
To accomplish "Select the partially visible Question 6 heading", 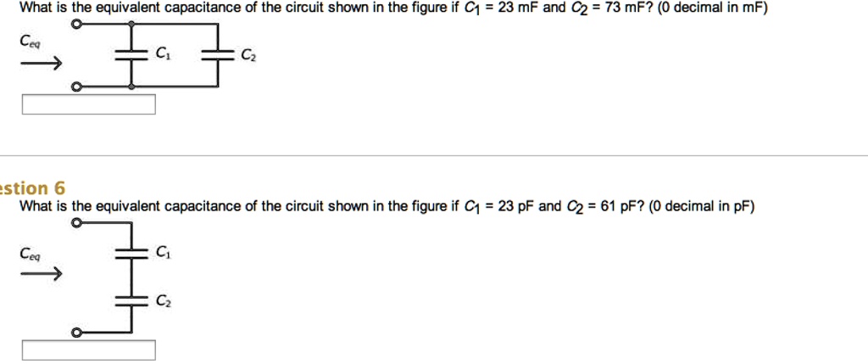I will [34, 188].
